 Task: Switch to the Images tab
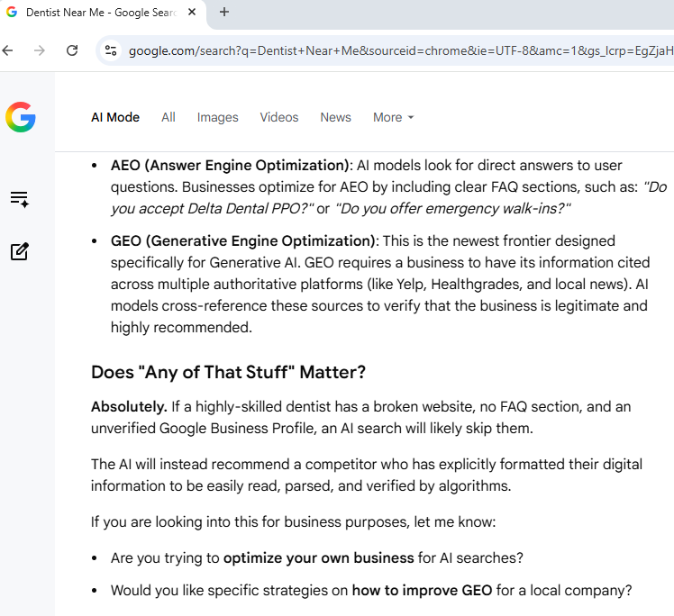[x=217, y=117]
